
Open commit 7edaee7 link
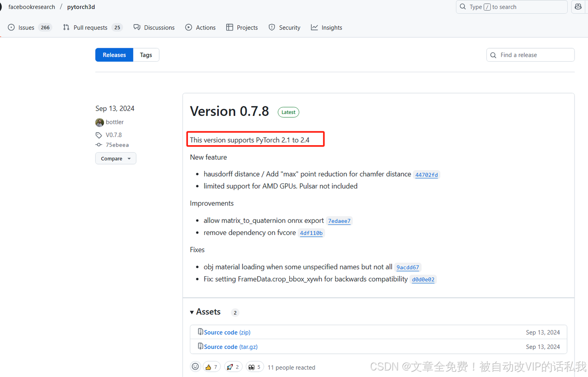339,221
